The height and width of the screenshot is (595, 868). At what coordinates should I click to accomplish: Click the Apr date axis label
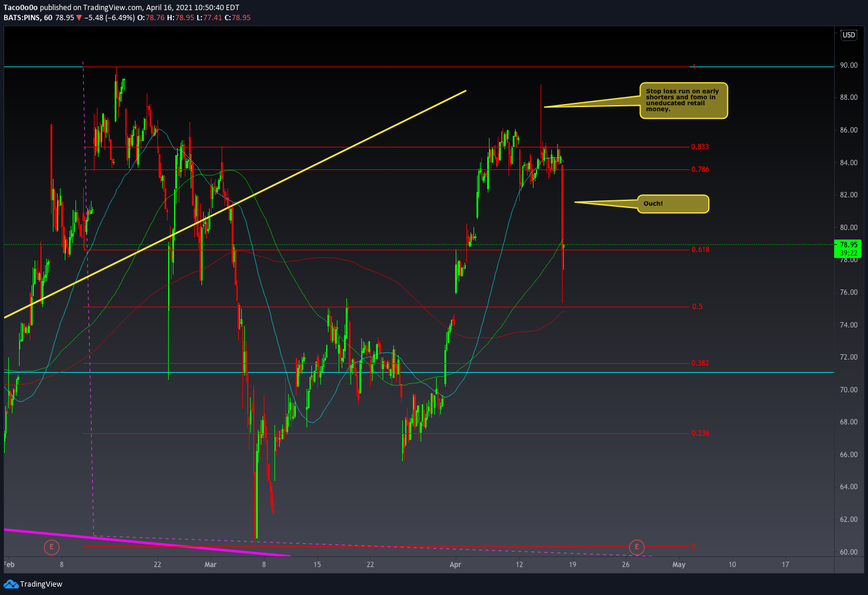pyautogui.click(x=455, y=565)
